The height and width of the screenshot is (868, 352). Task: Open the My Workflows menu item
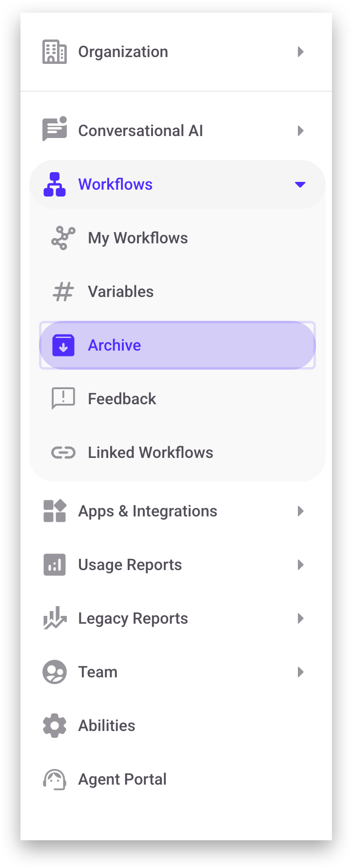(138, 238)
